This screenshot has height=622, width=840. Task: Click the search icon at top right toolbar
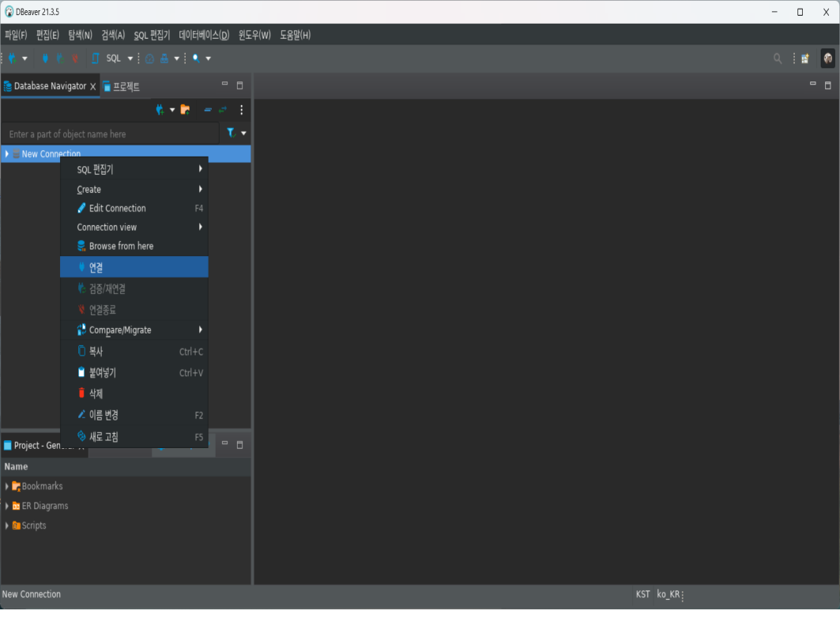tap(778, 58)
